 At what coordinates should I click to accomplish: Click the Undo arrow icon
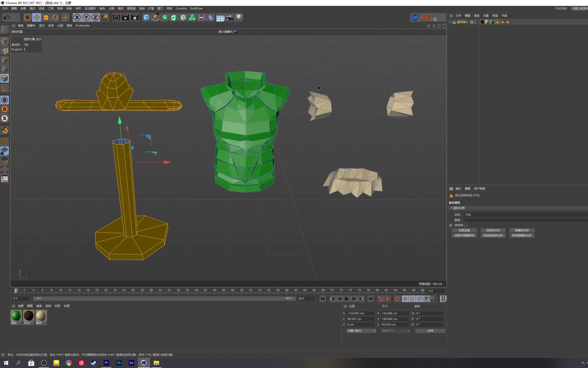pos(7,17)
